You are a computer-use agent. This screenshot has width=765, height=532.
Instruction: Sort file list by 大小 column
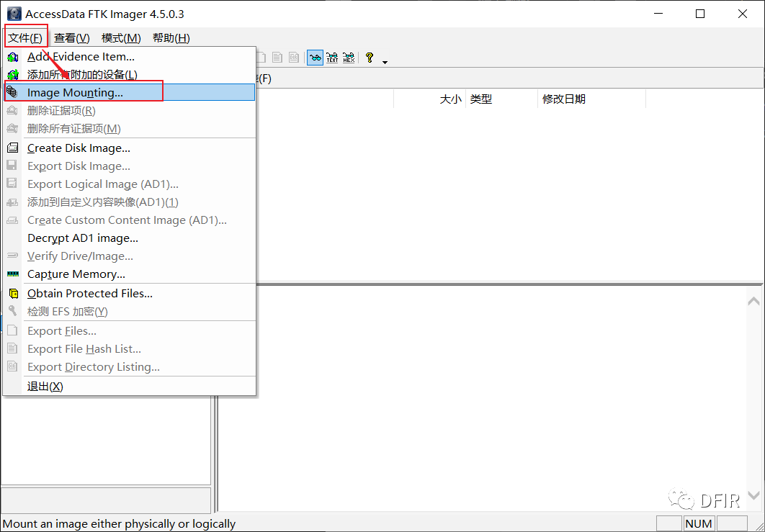pos(429,99)
